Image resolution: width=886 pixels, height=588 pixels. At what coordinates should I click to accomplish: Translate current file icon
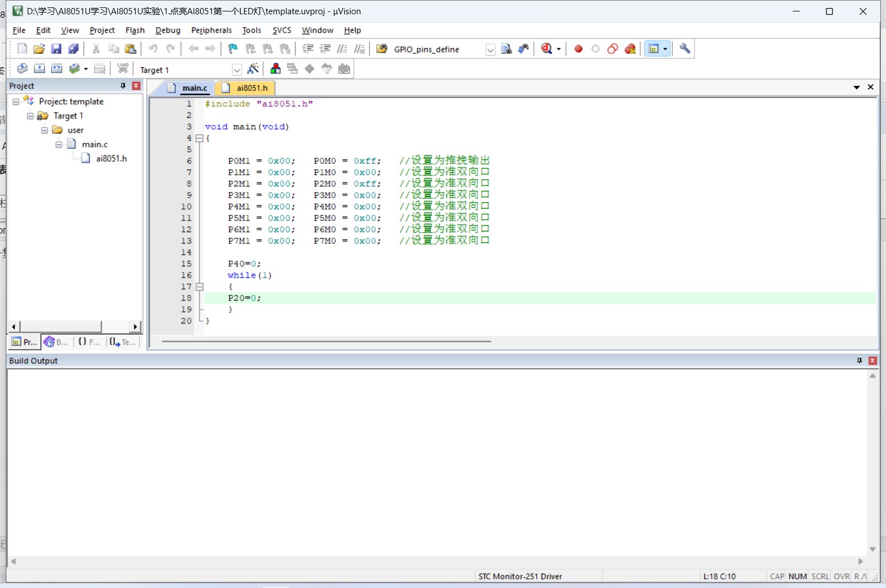[22, 69]
